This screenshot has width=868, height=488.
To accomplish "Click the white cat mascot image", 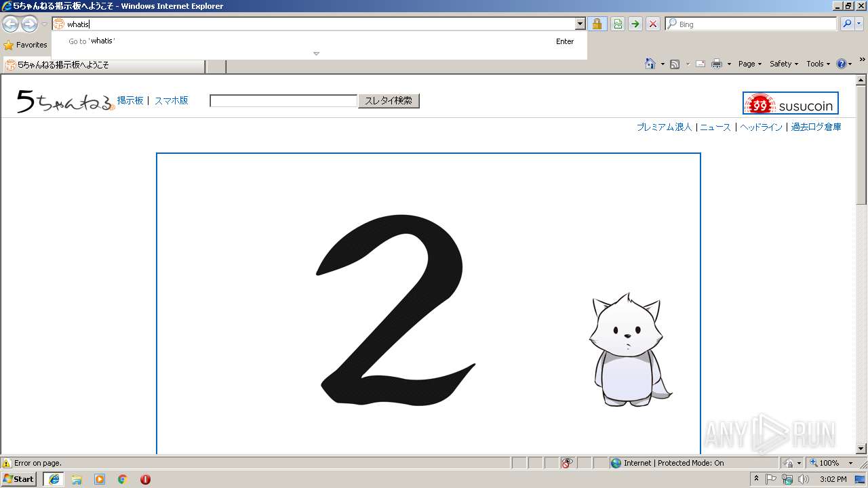I will pyautogui.click(x=630, y=350).
